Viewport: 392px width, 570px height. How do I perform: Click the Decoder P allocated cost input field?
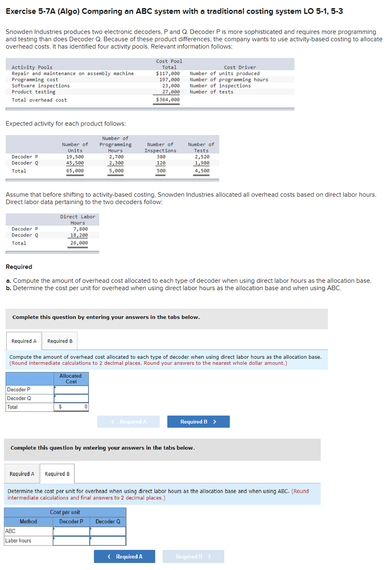[71, 389]
